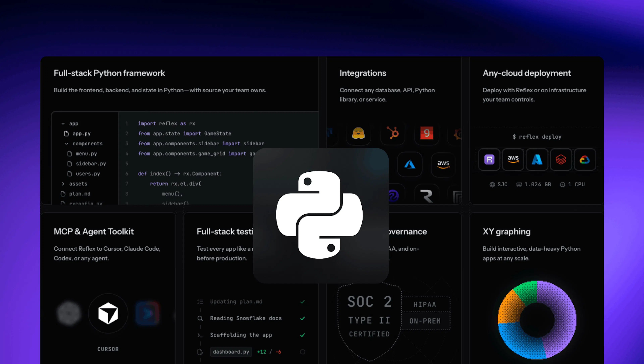
Task: Select the Google Cloud deployment icon
Action: 584,160
